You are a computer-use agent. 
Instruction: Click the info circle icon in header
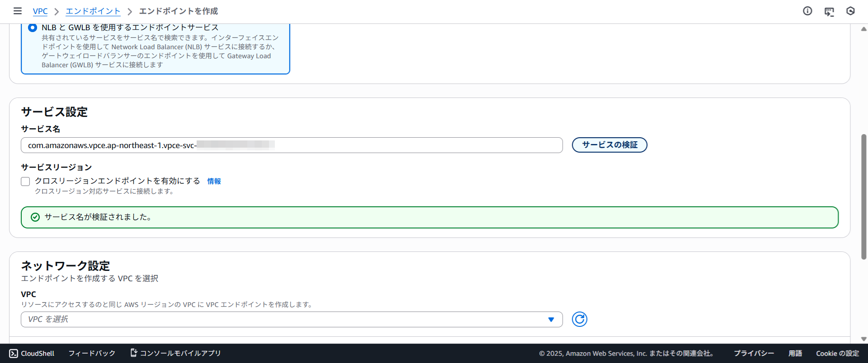coord(807,11)
